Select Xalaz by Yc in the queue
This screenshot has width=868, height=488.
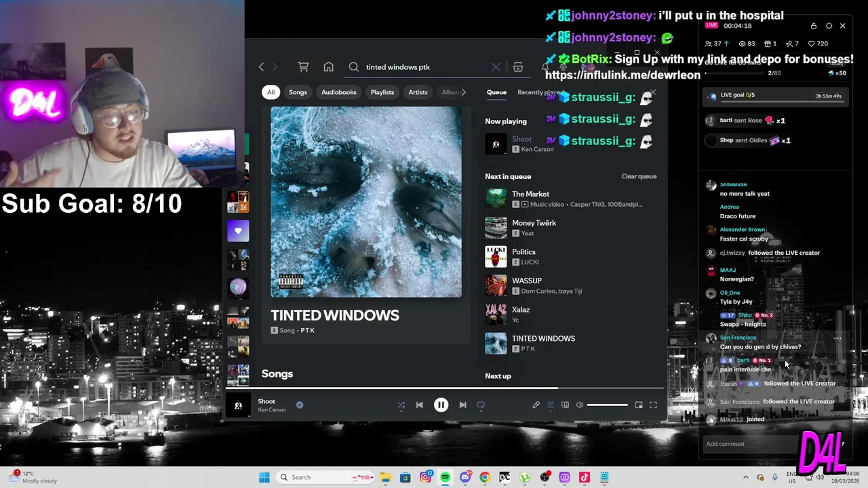click(571, 314)
